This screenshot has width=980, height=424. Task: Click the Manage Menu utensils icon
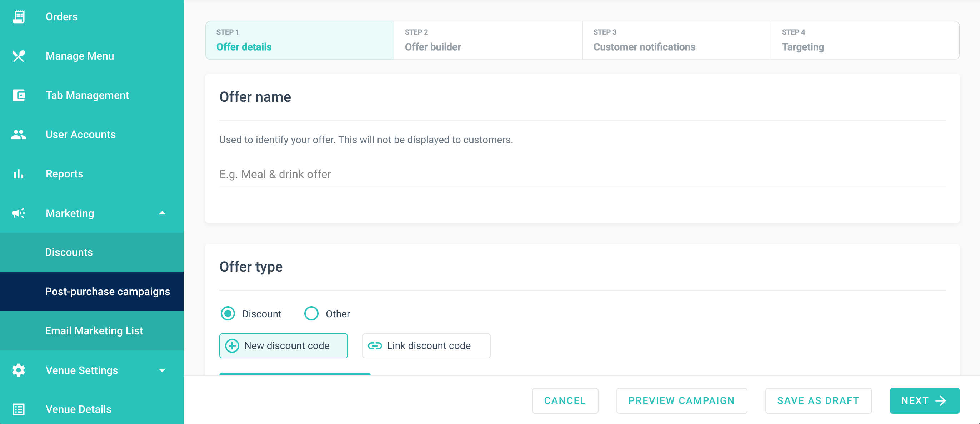click(19, 56)
